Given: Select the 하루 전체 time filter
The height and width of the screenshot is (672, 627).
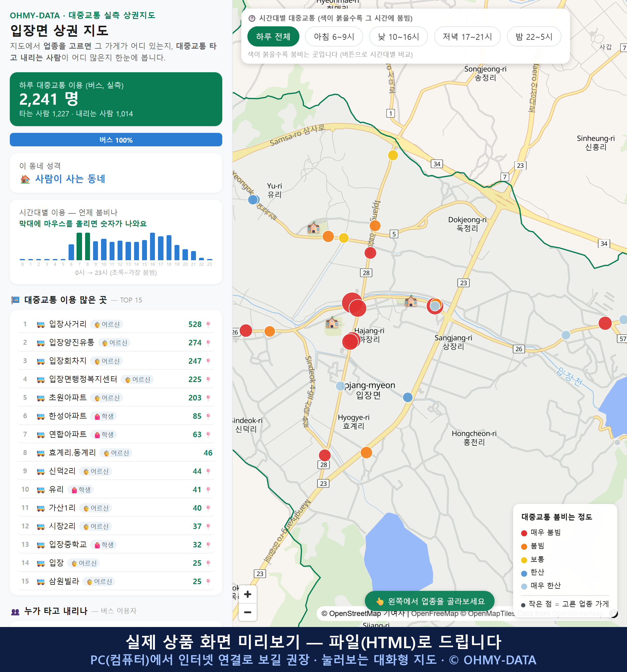Looking at the screenshot, I should (273, 36).
